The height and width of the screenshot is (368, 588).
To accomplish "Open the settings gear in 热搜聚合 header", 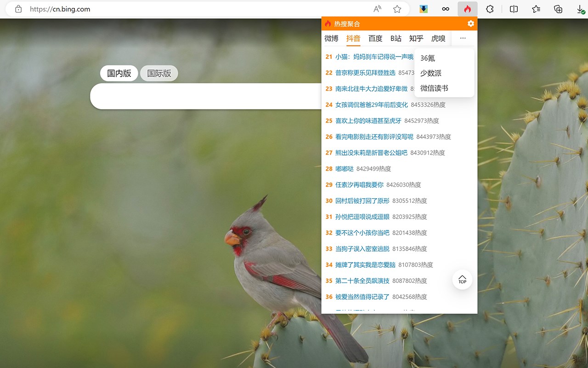I will point(470,23).
